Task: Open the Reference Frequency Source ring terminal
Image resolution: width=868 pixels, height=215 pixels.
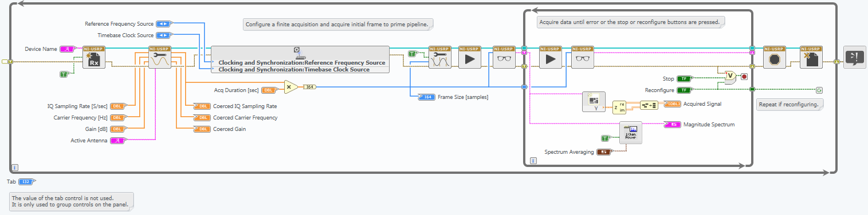Action: tap(163, 24)
